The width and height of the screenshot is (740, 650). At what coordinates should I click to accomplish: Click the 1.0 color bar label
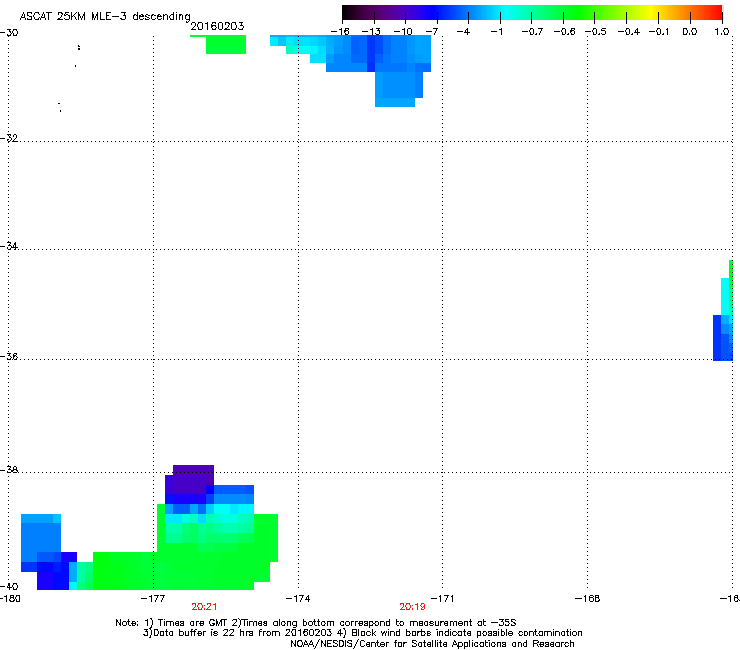tap(722, 32)
